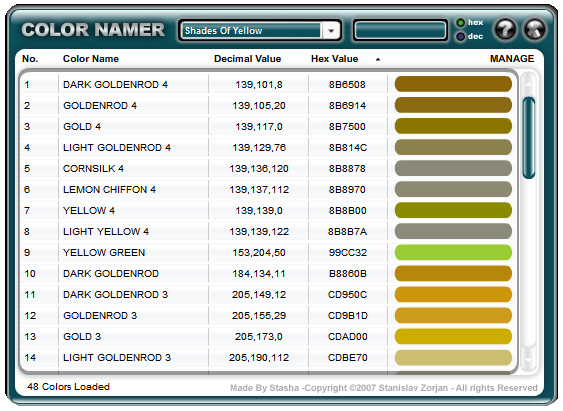The height and width of the screenshot is (411, 563).
Task: Open the help question mark icon
Action: (x=504, y=29)
